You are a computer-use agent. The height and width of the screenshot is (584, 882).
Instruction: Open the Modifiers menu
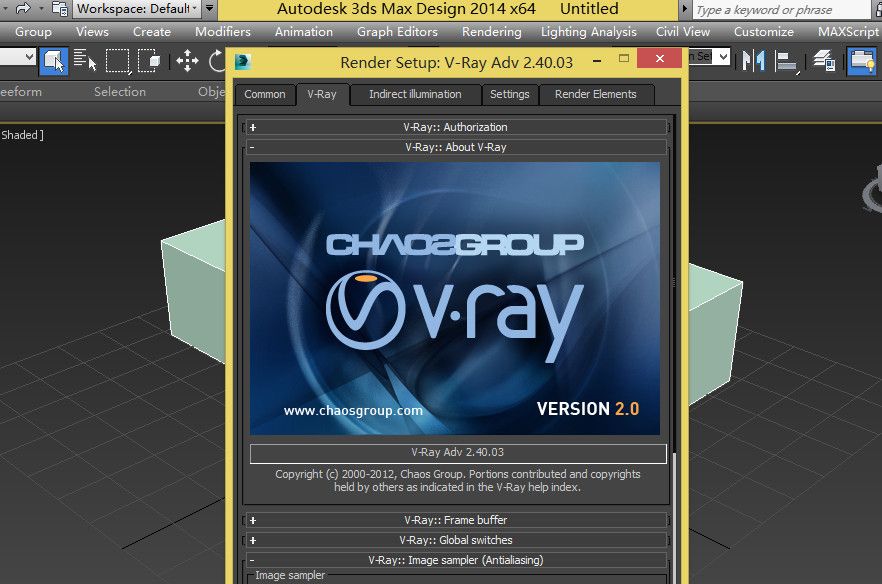(x=223, y=32)
